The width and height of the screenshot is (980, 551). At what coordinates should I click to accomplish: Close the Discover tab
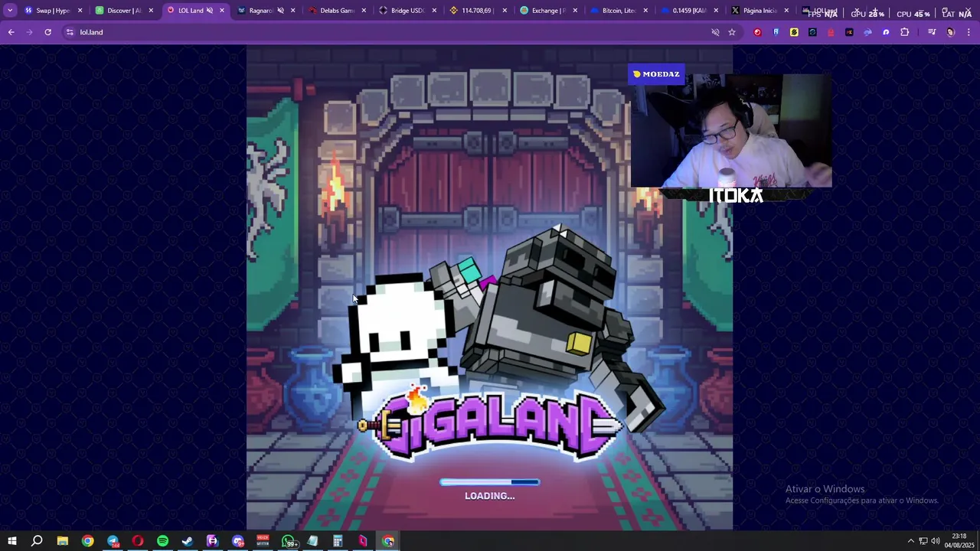(x=151, y=11)
